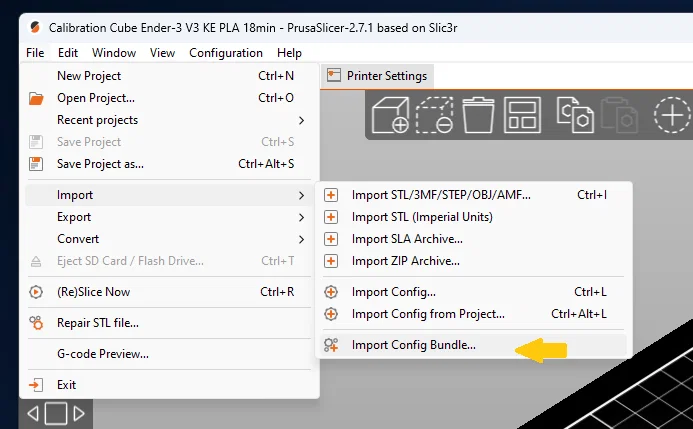The image size is (693, 429).
Task: Click the greyed floppy icon beside Save Project
Action: tap(36, 142)
